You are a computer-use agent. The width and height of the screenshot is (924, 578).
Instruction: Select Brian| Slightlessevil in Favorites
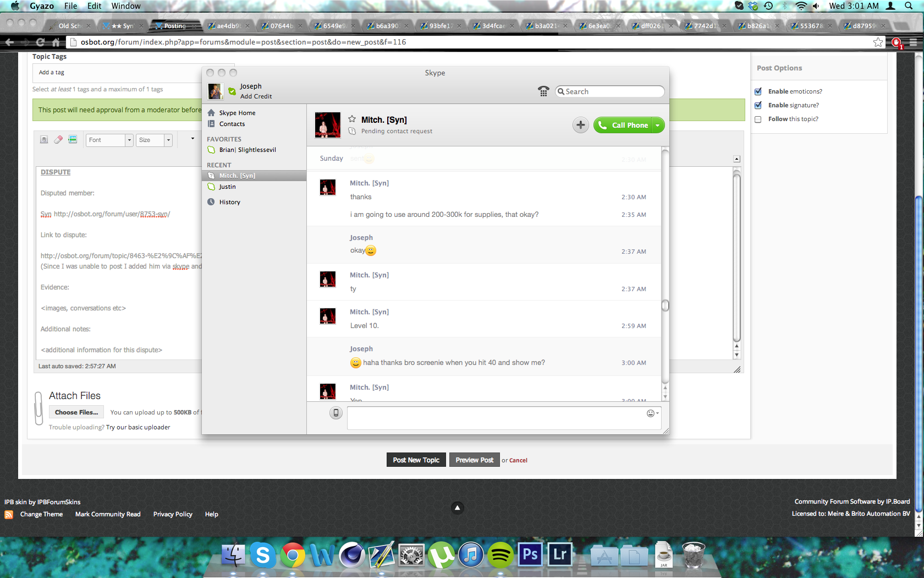(x=248, y=150)
